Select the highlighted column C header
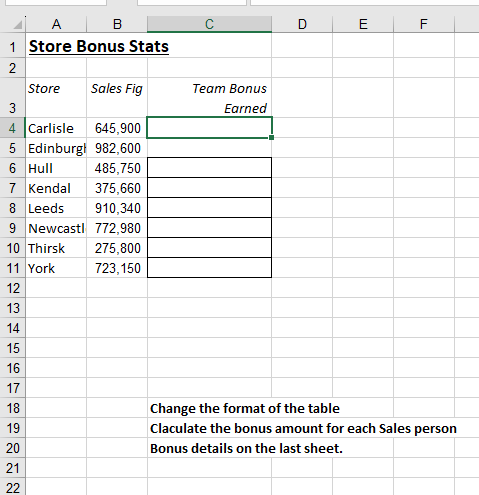This screenshot has height=495, width=479. pyautogui.click(x=209, y=24)
